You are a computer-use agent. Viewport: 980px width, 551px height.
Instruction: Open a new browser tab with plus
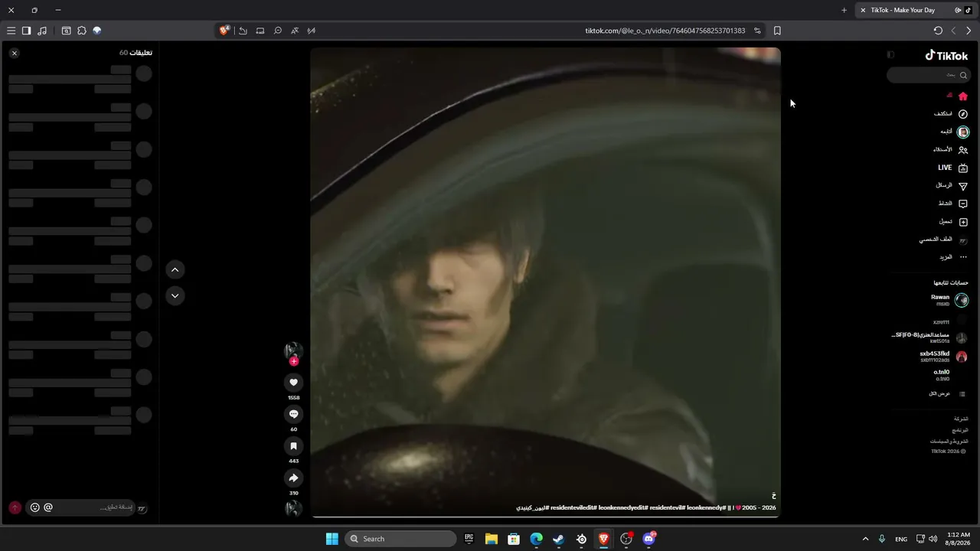[x=844, y=10]
